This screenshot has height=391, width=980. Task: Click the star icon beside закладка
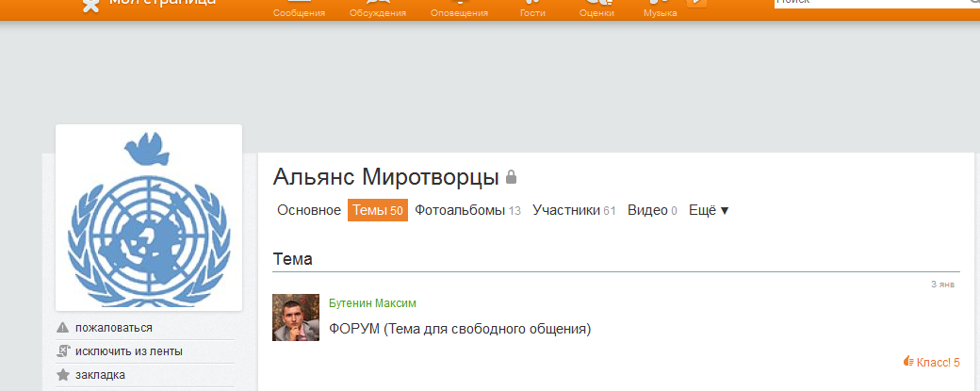click(x=63, y=375)
